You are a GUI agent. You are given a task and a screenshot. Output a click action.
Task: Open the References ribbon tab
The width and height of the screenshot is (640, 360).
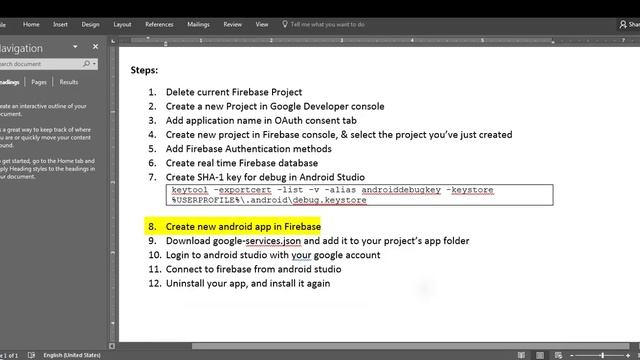coord(159,24)
